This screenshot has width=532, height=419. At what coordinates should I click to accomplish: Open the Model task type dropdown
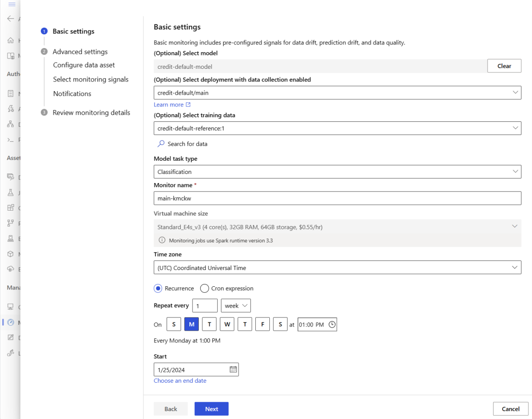(337, 172)
